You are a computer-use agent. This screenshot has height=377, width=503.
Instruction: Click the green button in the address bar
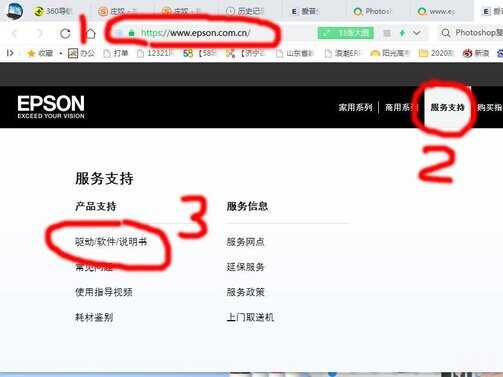coord(345,33)
